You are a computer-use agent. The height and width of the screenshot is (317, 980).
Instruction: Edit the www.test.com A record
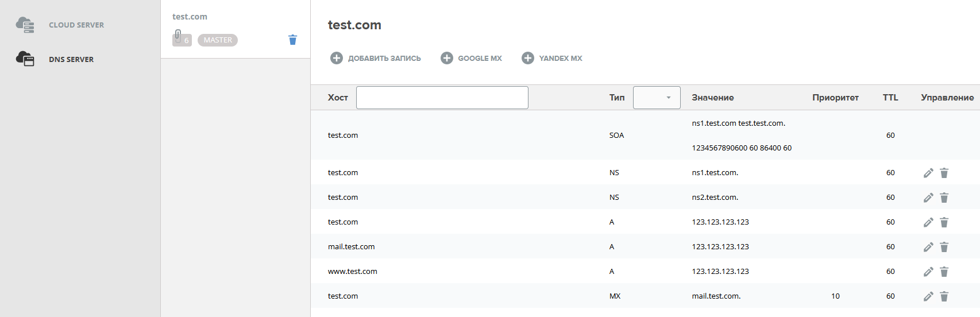point(928,272)
